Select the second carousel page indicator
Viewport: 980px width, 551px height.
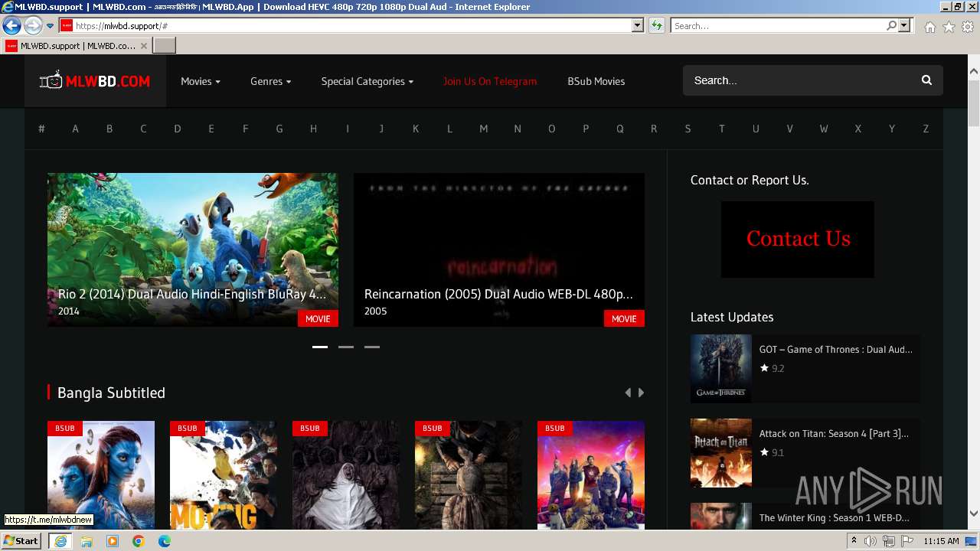pyautogui.click(x=346, y=347)
